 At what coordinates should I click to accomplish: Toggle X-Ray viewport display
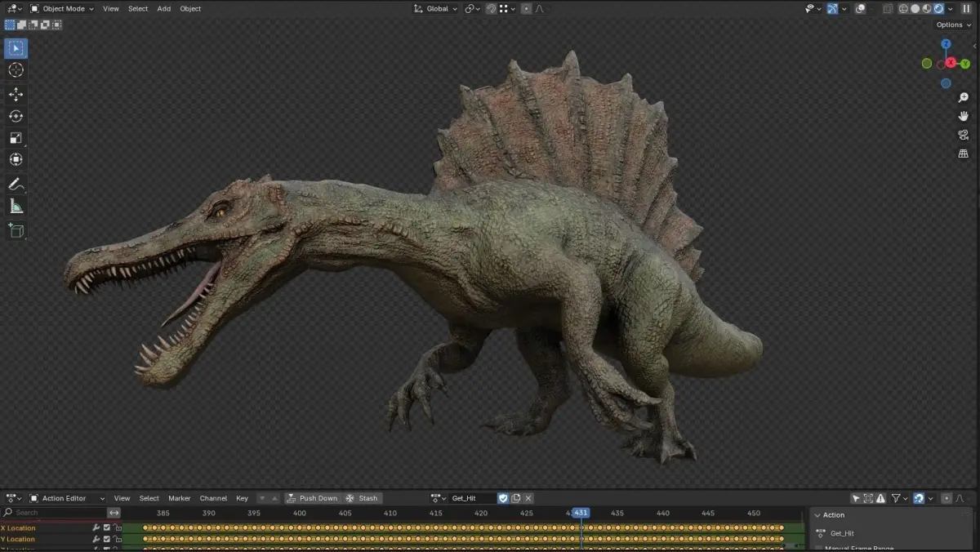tap(887, 9)
